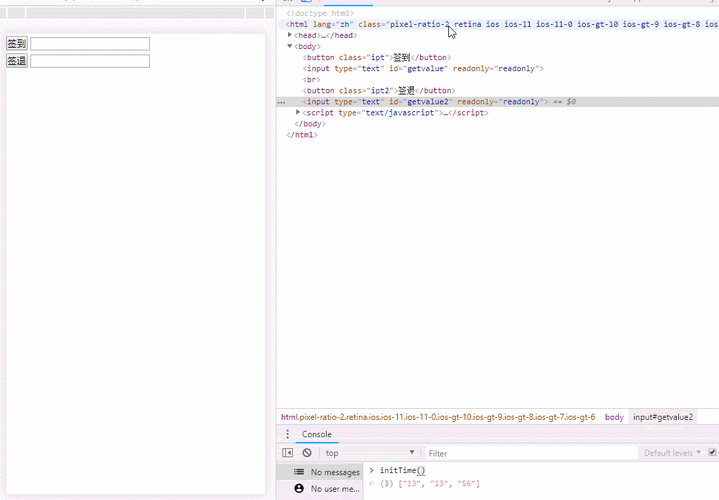Screen dimensions: 719x500
Task: Switch to the Console drawer tab
Action: (316, 435)
